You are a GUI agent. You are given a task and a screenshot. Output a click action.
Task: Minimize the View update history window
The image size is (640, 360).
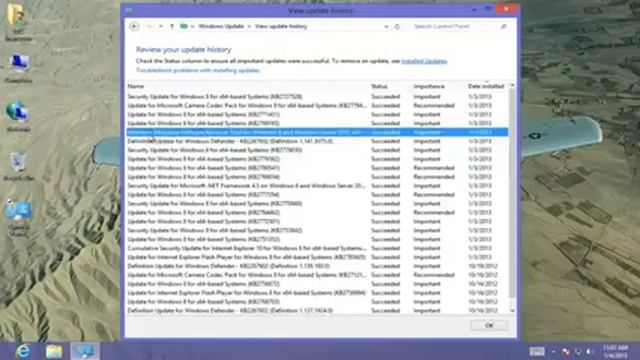(x=475, y=9)
